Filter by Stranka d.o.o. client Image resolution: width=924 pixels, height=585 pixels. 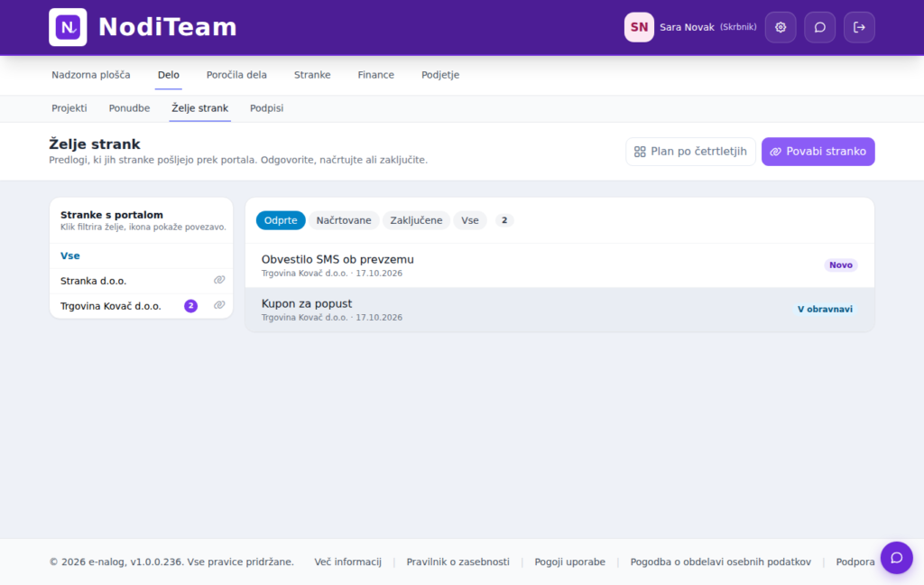point(93,282)
